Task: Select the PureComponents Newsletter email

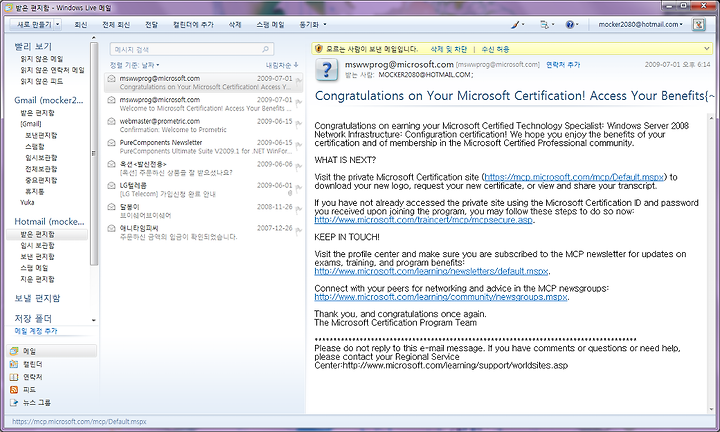Action: point(203,146)
